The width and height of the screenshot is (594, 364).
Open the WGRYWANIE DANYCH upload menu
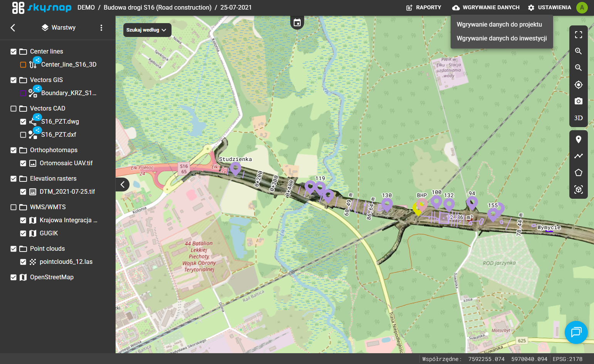point(486,7)
